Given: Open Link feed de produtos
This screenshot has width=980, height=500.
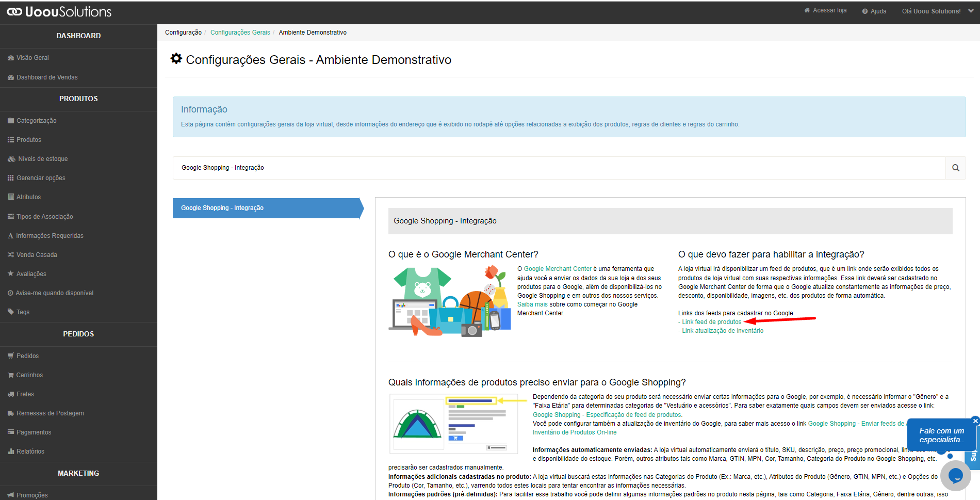Looking at the screenshot, I should [x=711, y=322].
